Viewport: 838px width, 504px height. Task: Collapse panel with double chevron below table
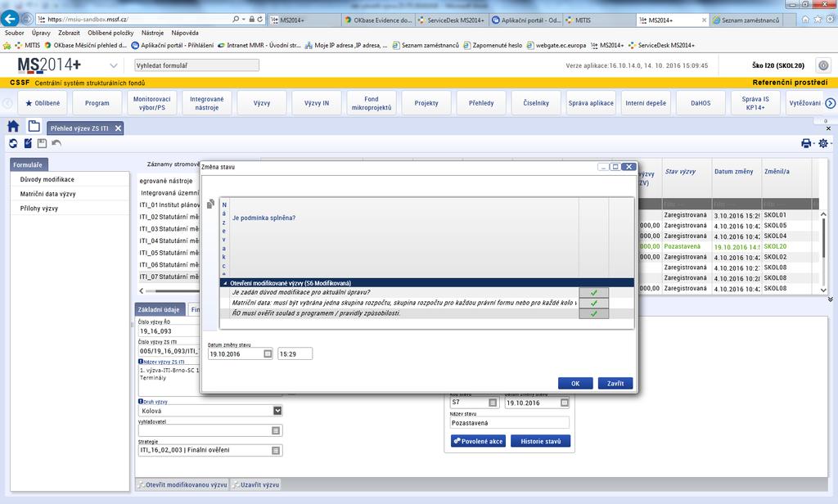point(830,299)
